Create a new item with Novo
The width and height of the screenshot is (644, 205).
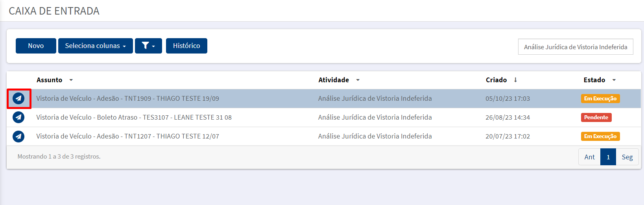tap(36, 46)
